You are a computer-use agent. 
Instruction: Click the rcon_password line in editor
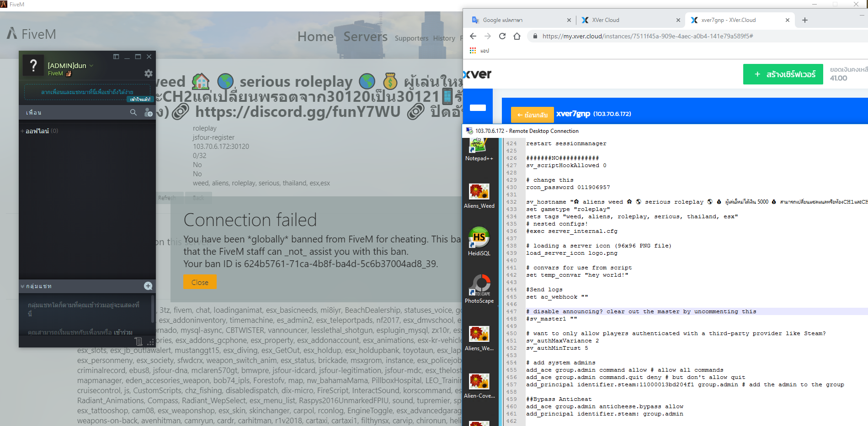(568, 187)
